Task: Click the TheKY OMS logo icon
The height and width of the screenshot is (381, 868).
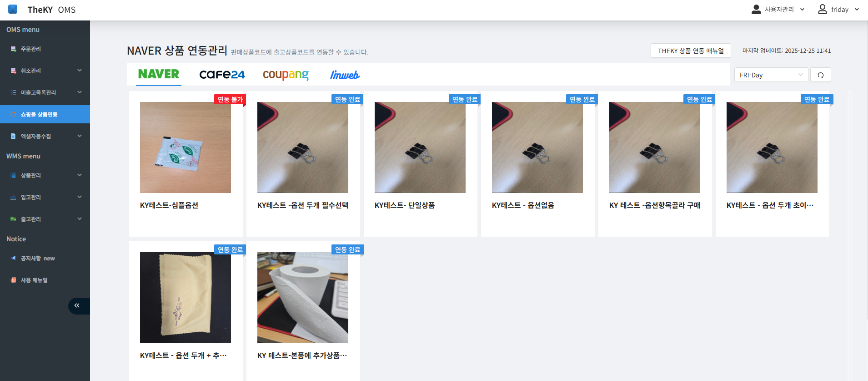Action: pyautogui.click(x=13, y=10)
